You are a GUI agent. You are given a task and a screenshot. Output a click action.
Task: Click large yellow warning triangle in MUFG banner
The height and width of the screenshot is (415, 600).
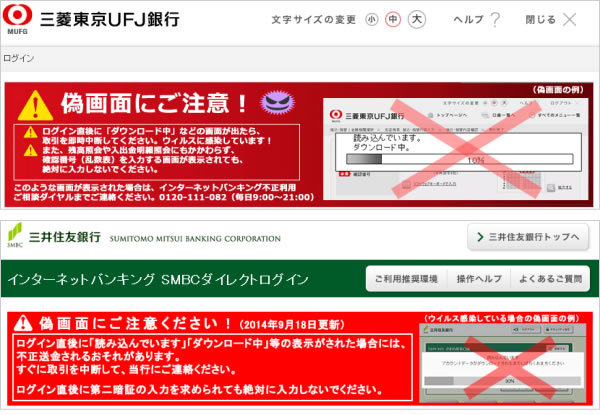(x=35, y=106)
